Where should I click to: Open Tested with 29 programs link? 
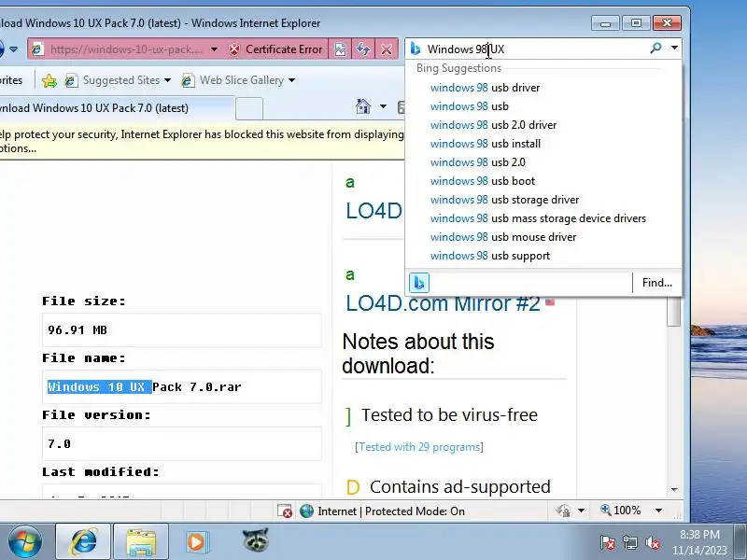pyautogui.click(x=419, y=447)
